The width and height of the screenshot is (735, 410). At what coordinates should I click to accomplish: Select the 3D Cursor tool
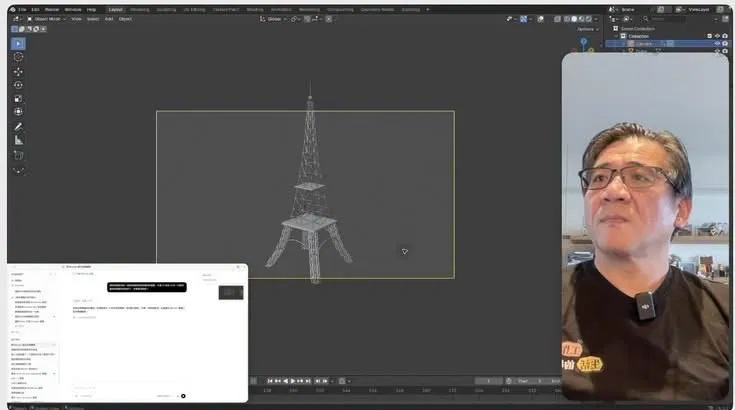click(18, 57)
